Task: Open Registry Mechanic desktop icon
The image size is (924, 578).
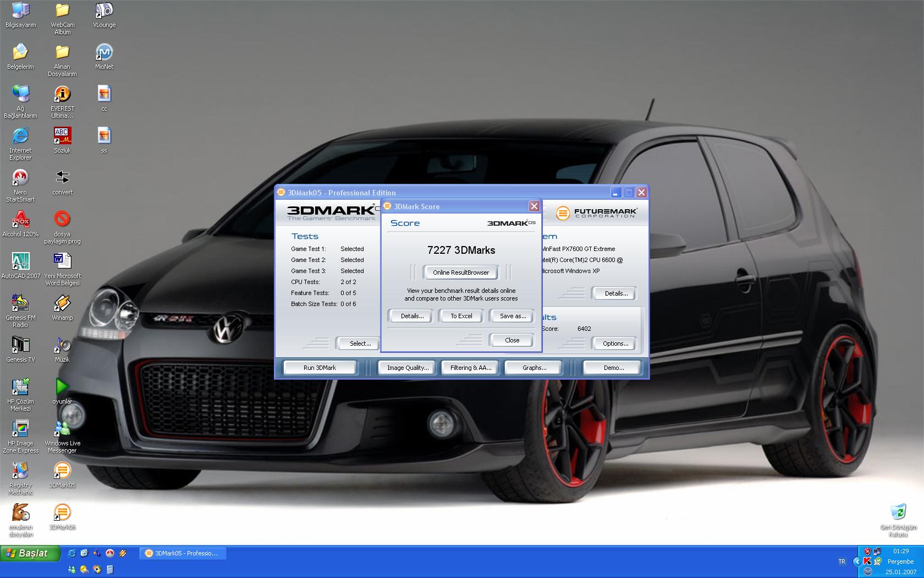Action: click(x=20, y=471)
